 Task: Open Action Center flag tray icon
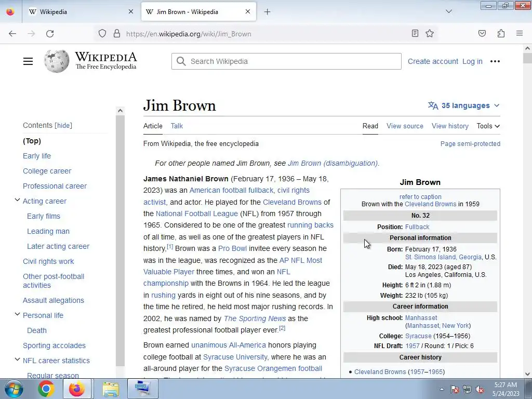(455, 389)
